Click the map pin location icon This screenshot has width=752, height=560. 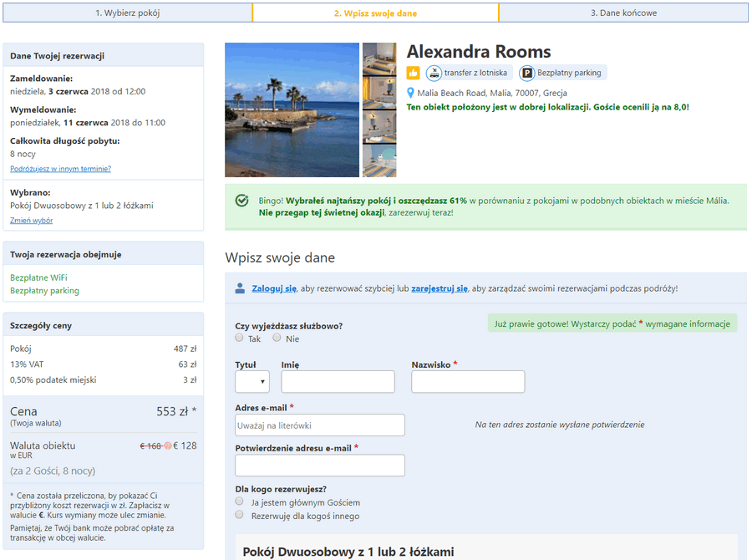click(x=410, y=93)
